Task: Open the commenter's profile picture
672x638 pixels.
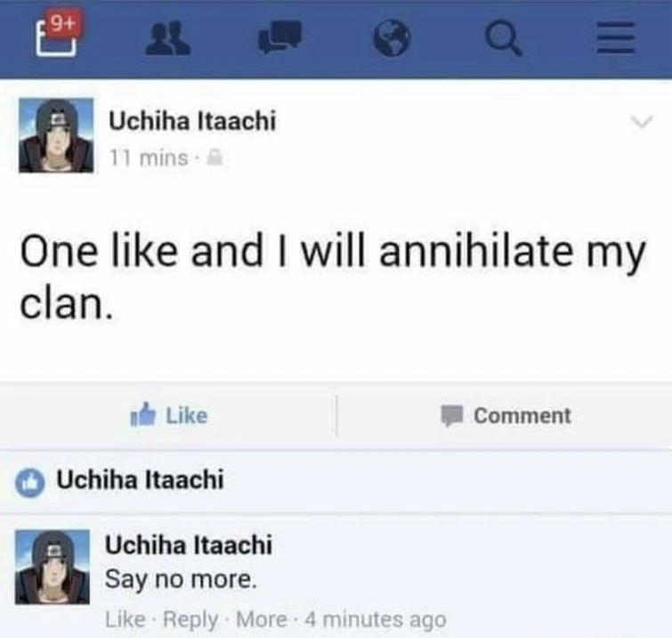Action: 53,568
